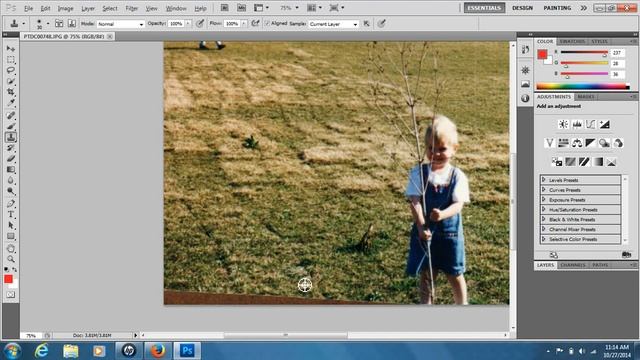Toggle tablet pressure for opacity
The image size is (640, 360).
(x=200, y=24)
